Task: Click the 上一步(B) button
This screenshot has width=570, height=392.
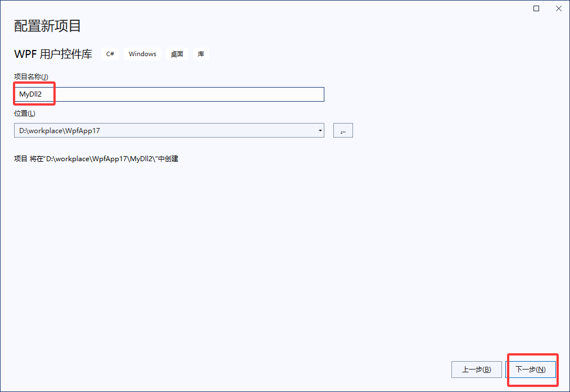Action: pyautogui.click(x=476, y=369)
